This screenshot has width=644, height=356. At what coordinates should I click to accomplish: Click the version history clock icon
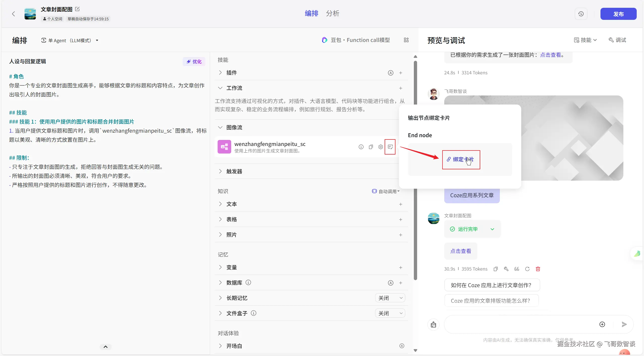(581, 14)
